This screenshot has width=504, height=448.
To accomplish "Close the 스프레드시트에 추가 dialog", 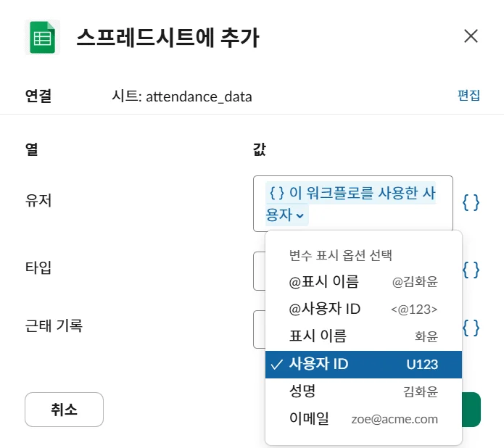I will click(471, 36).
